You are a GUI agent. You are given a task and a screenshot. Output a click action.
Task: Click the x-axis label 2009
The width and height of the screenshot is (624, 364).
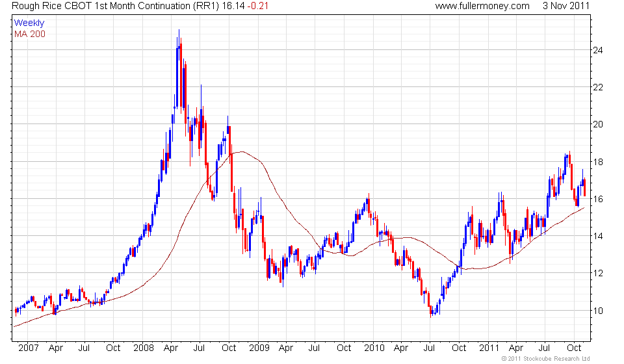[259, 348]
